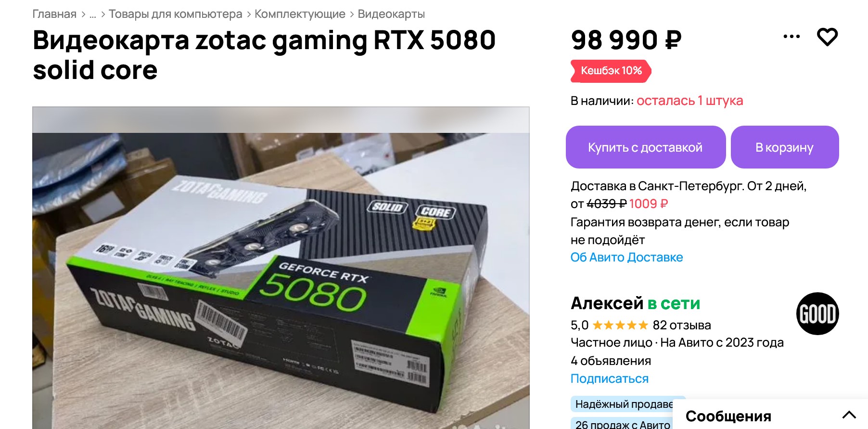Open Видеокарты breadcrumb category
The width and height of the screenshot is (868, 429).
click(x=391, y=14)
